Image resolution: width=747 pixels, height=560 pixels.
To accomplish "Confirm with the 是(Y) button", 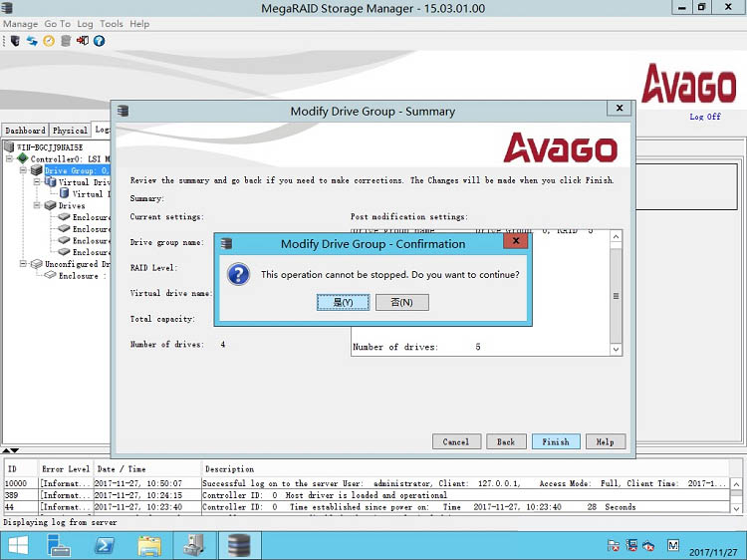I will coord(343,302).
